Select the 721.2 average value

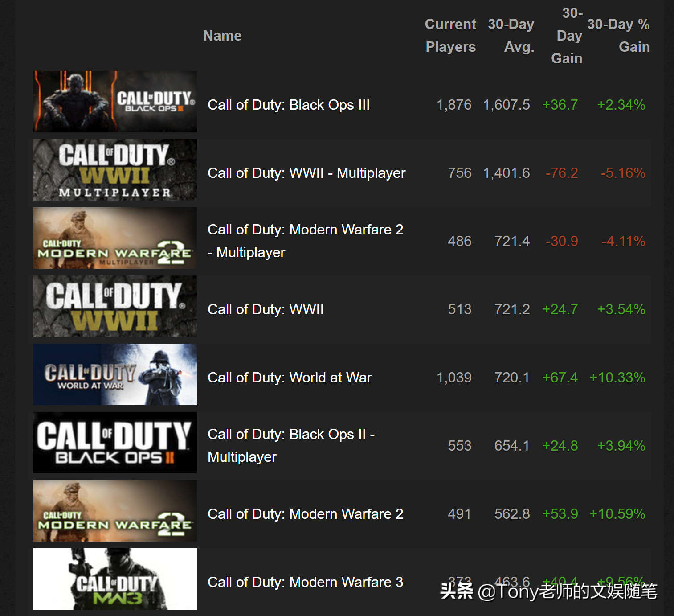[512, 309]
